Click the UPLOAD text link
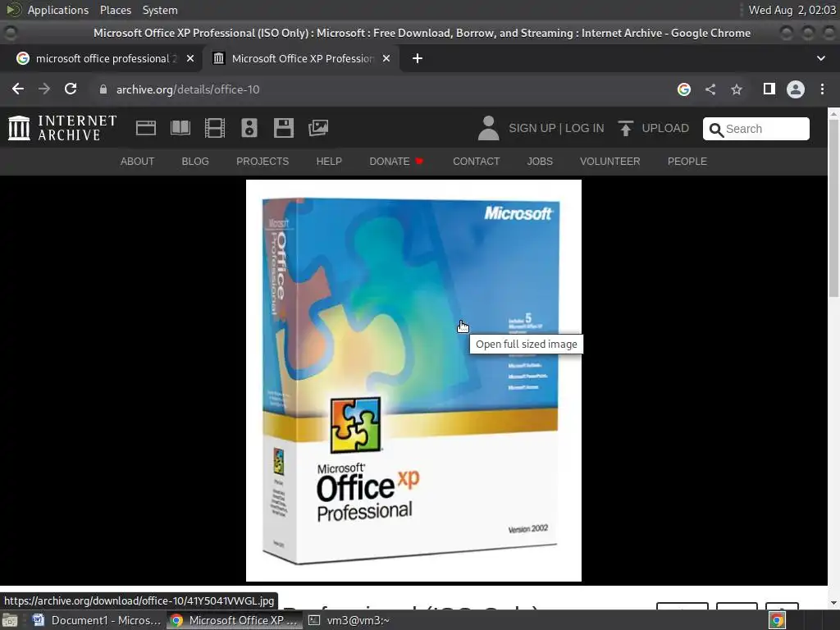Viewport: 840px width, 630px height. pyautogui.click(x=664, y=128)
